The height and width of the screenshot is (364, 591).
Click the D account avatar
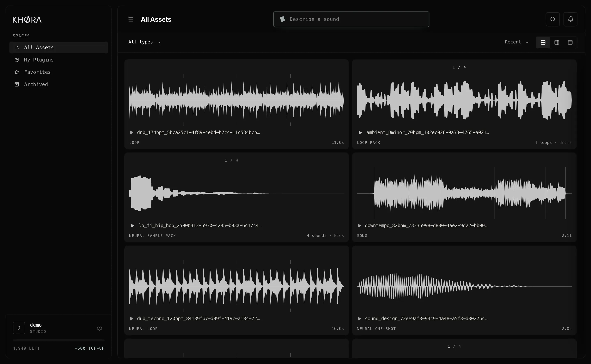click(x=19, y=328)
